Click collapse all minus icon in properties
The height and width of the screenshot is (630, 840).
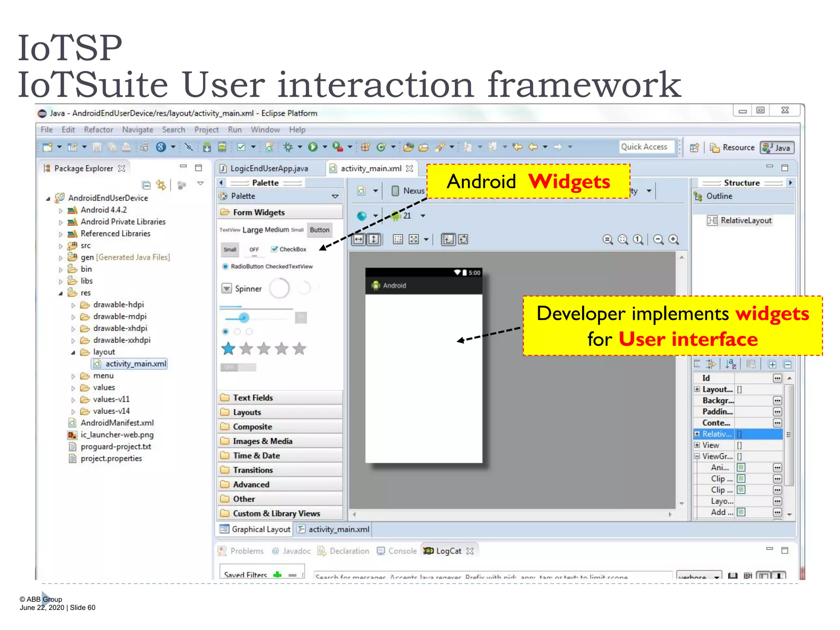(787, 364)
